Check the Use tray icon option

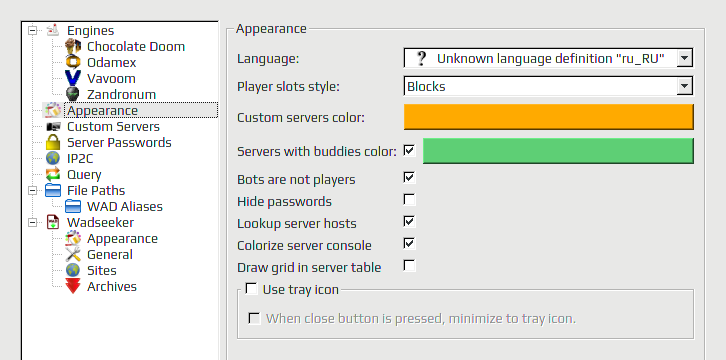click(x=251, y=289)
